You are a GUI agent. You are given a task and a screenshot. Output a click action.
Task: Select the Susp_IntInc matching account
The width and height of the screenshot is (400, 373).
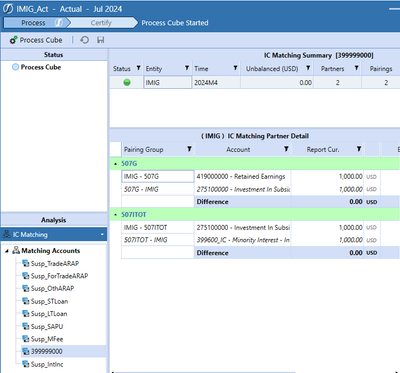47,364
